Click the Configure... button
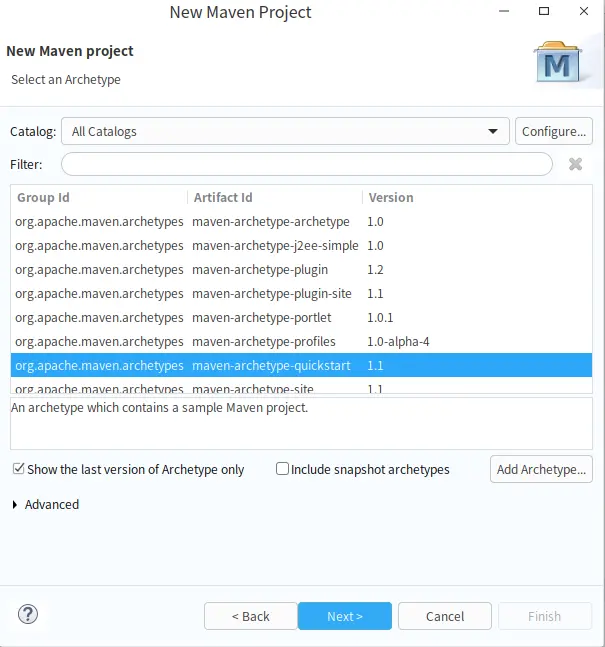The width and height of the screenshot is (605, 647). pyautogui.click(x=554, y=131)
